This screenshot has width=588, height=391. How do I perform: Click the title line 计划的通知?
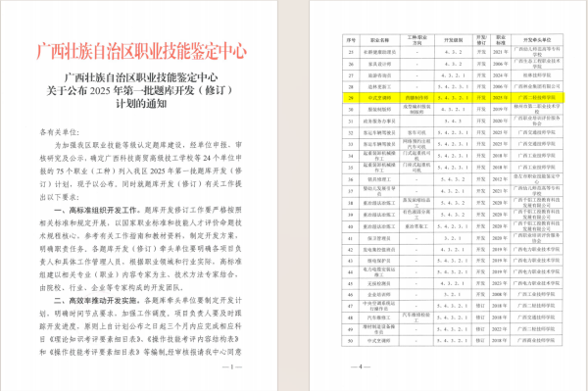point(141,104)
